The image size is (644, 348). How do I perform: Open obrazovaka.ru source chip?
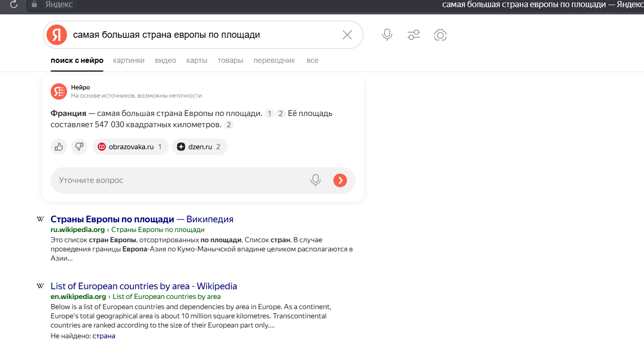click(x=130, y=147)
